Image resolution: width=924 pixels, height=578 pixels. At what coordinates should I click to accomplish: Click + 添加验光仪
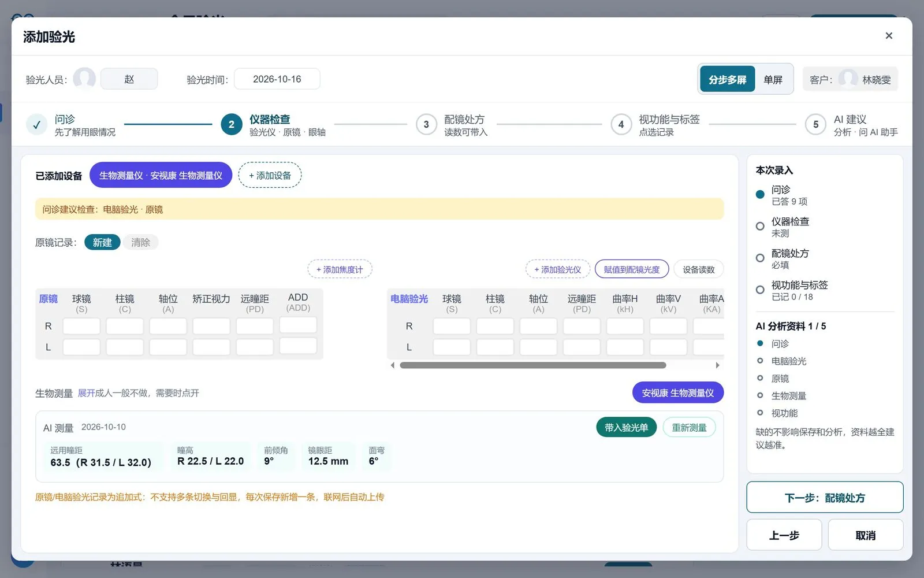tap(558, 269)
